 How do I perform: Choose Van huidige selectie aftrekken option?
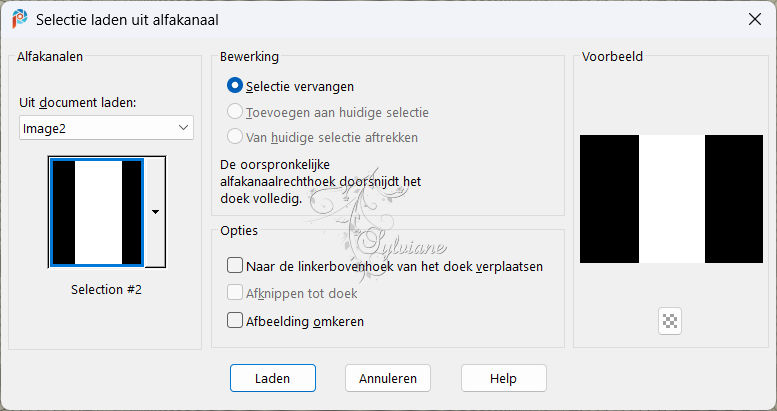point(235,136)
